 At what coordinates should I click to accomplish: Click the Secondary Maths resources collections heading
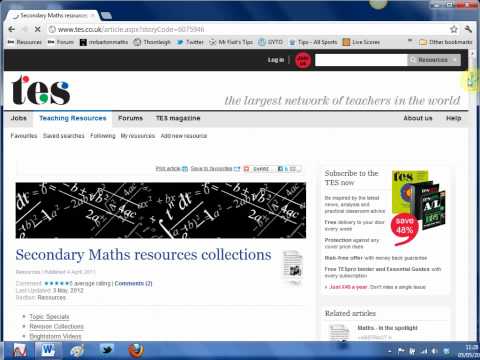[143, 255]
